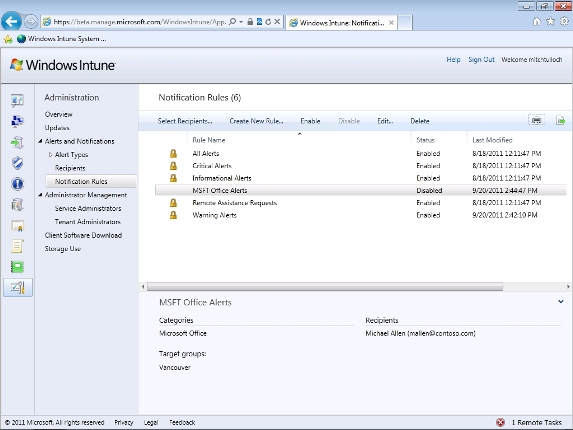573x430 pixels.
Task: Select Recipients in the navigation tree
Action: click(x=70, y=168)
